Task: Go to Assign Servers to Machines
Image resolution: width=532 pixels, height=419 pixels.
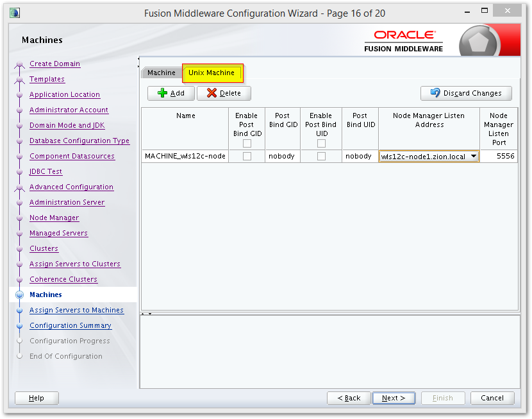Action: (x=76, y=310)
